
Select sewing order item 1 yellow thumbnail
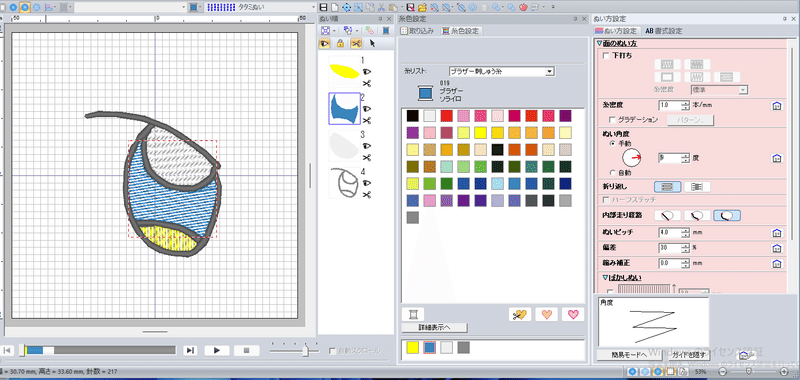[x=344, y=70]
